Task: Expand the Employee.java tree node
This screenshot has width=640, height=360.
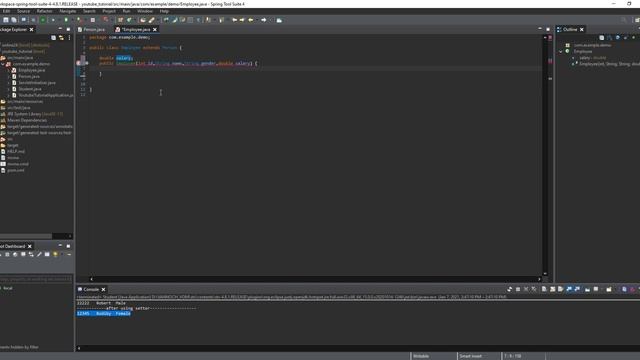Action: pyautogui.click(x=9, y=70)
